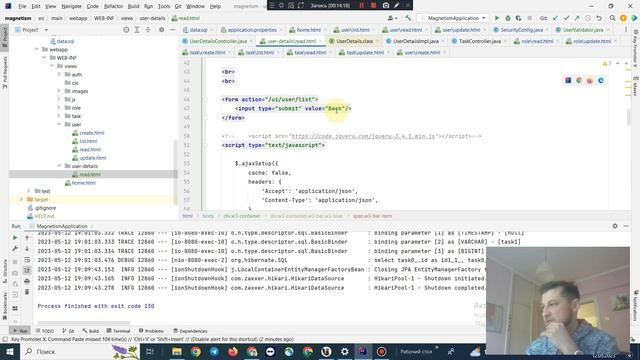Image resolution: width=640 pixels, height=360 pixels.
Task: Expand the role folder
Action: coord(59,108)
